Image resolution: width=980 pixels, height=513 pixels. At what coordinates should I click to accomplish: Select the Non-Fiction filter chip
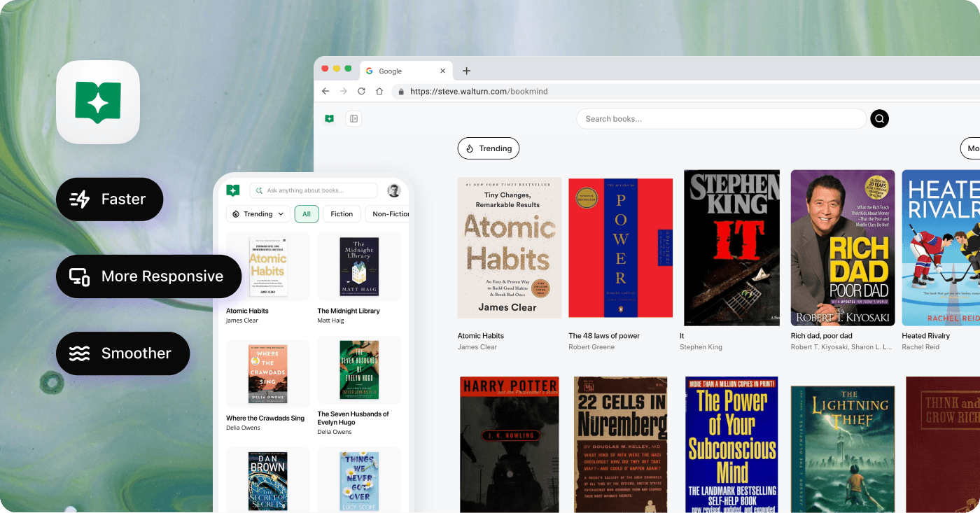pyautogui.click(x=388, y=214)
